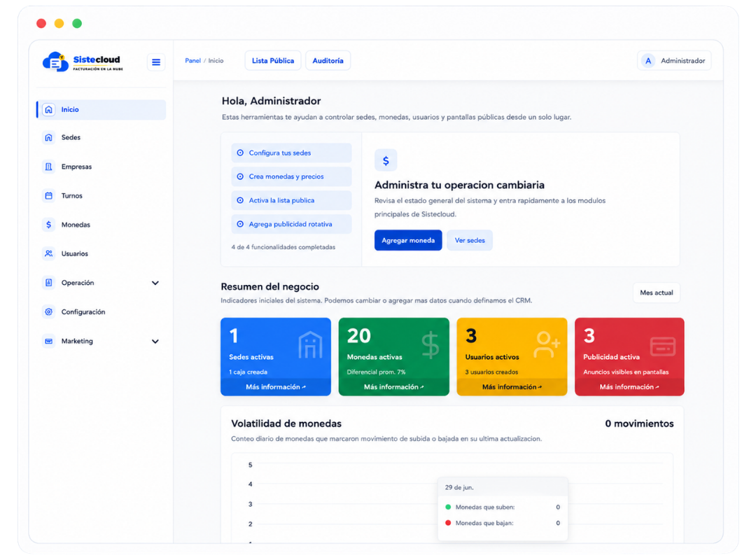Screen dimensions: 756x560
Task: Click the Administrador avatar letter A
Action: [x=648, y=61]
